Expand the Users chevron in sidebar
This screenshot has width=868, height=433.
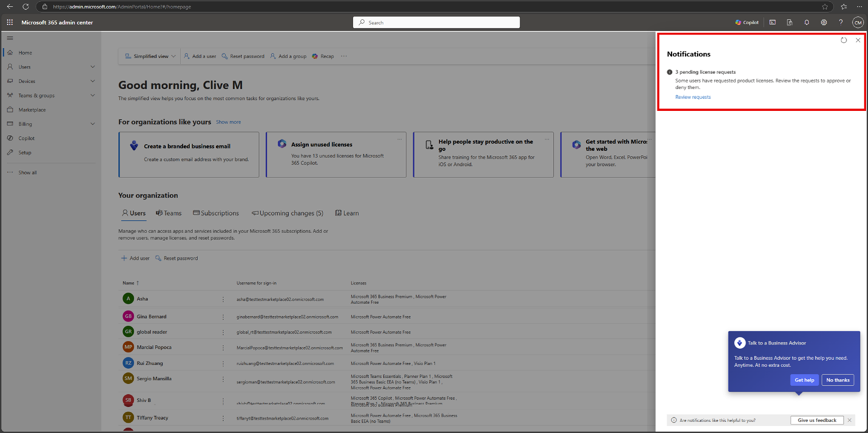click(92, 67)
